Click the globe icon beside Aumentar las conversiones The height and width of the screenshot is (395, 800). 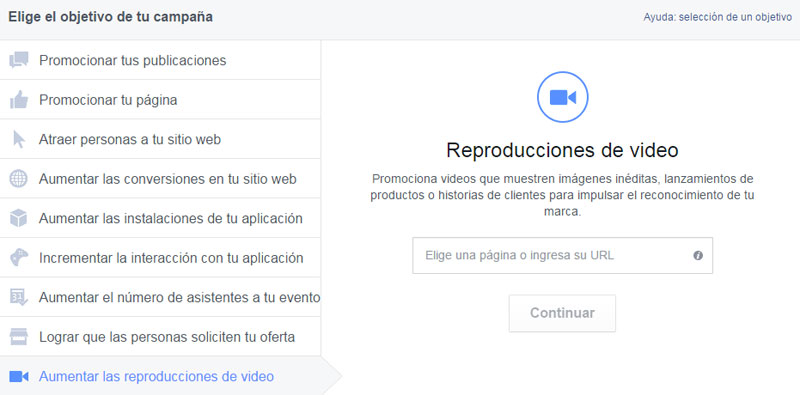[x=18, y=179]
